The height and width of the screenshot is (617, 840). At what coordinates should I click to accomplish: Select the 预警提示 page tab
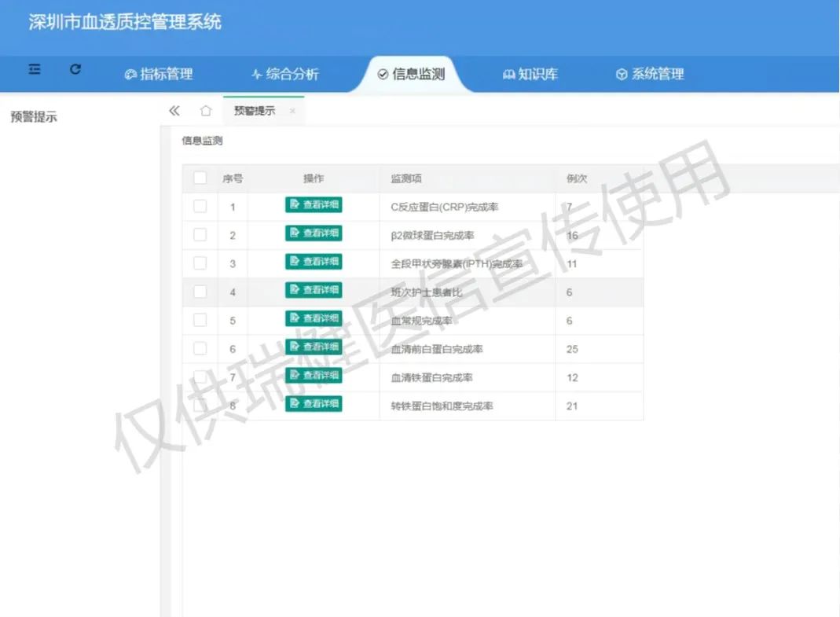point(255,111)
